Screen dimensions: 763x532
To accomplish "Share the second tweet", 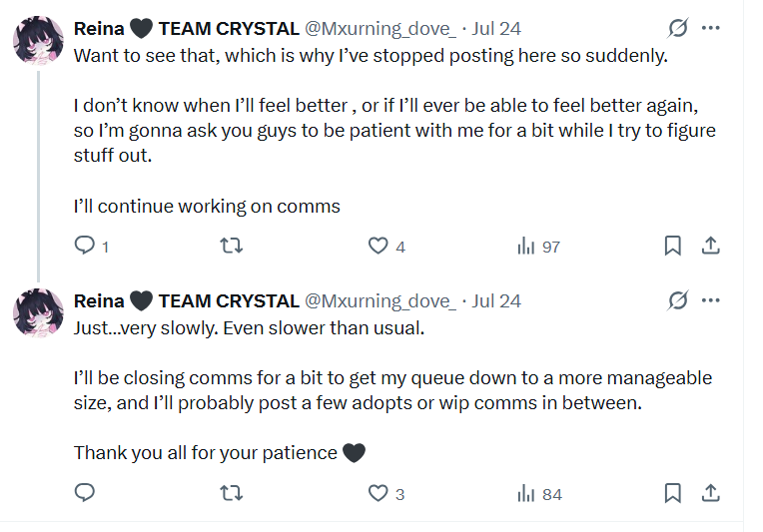I will click(x=711, y=493).
